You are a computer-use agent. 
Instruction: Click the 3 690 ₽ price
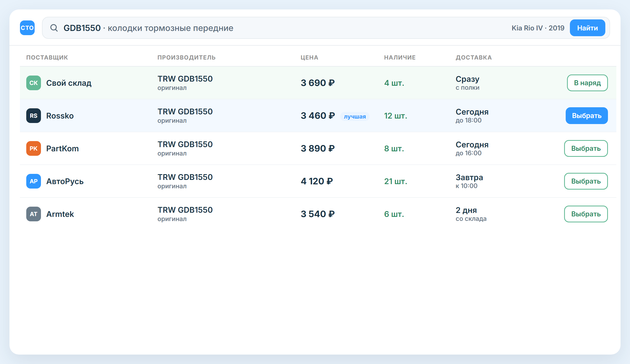[x=318, y=83]
